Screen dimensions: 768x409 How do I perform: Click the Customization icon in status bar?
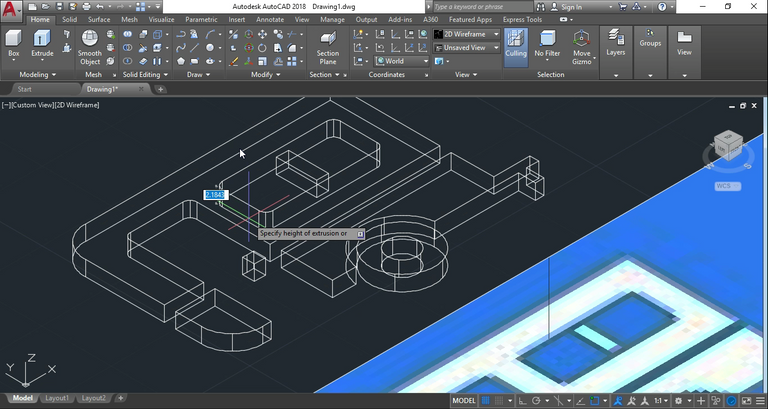(759, 401)
